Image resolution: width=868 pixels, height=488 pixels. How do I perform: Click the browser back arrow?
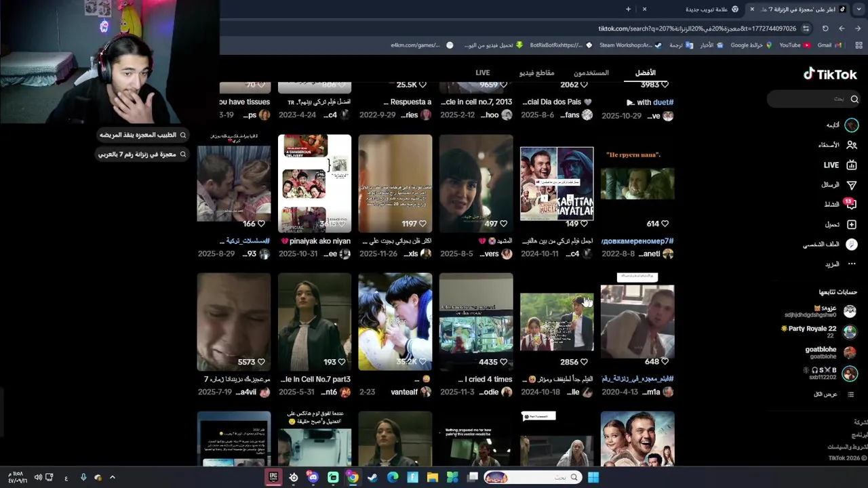tap(842, 28)
